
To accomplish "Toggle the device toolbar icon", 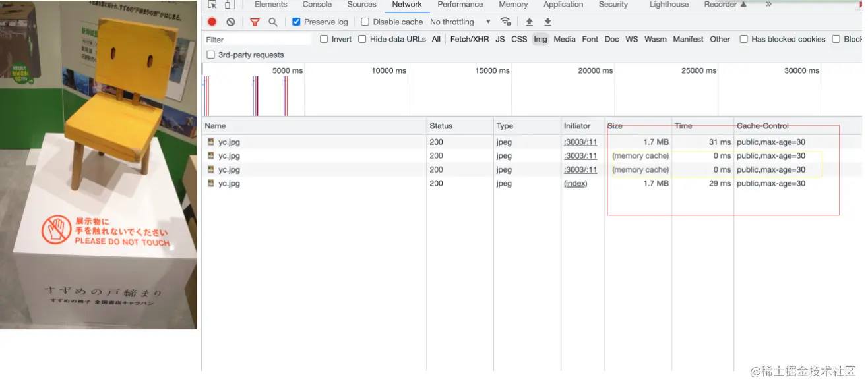I will click(x=229, y=4).
